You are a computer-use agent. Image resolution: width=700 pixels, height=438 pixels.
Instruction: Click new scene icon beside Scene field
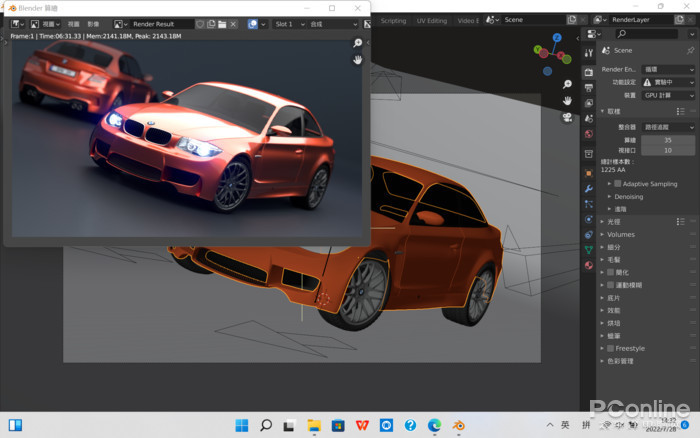point(572,20)
